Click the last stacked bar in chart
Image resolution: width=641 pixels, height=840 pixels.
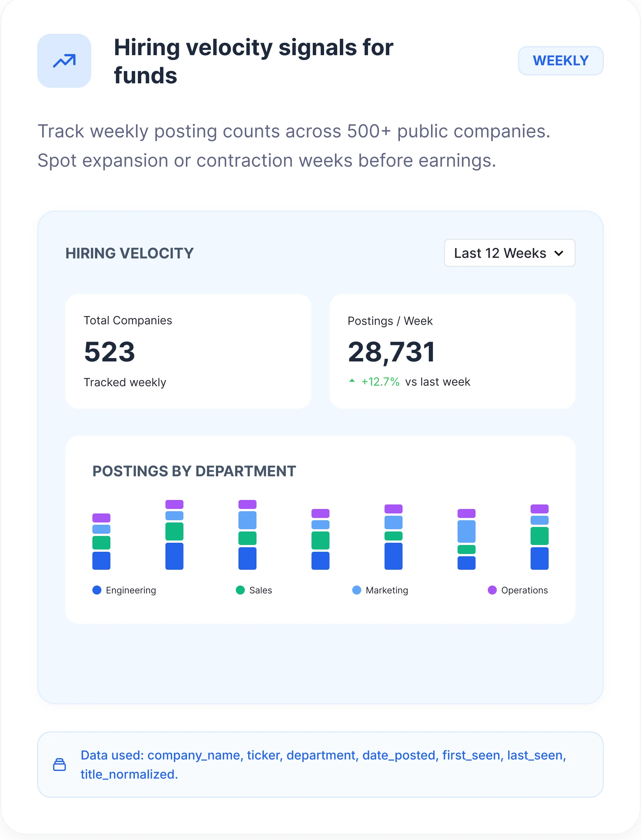point(539,537)
